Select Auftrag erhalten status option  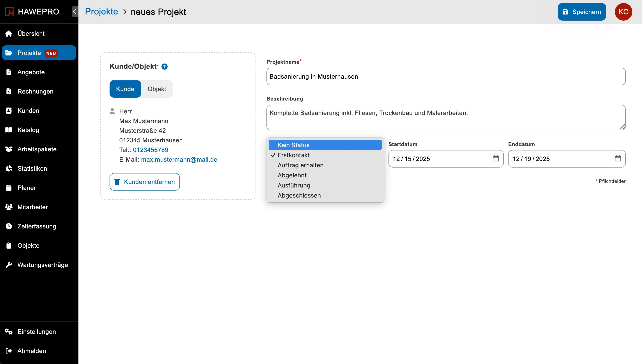coord(300,165)
